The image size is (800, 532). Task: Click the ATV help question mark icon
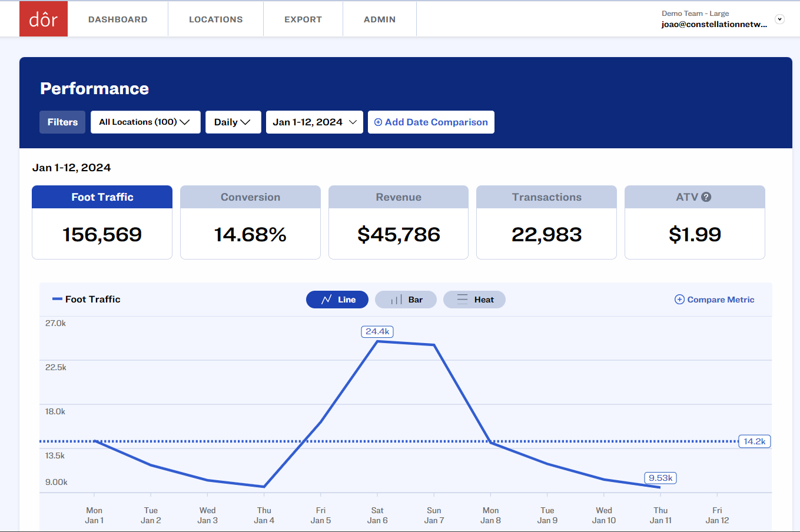click(706, 197)
